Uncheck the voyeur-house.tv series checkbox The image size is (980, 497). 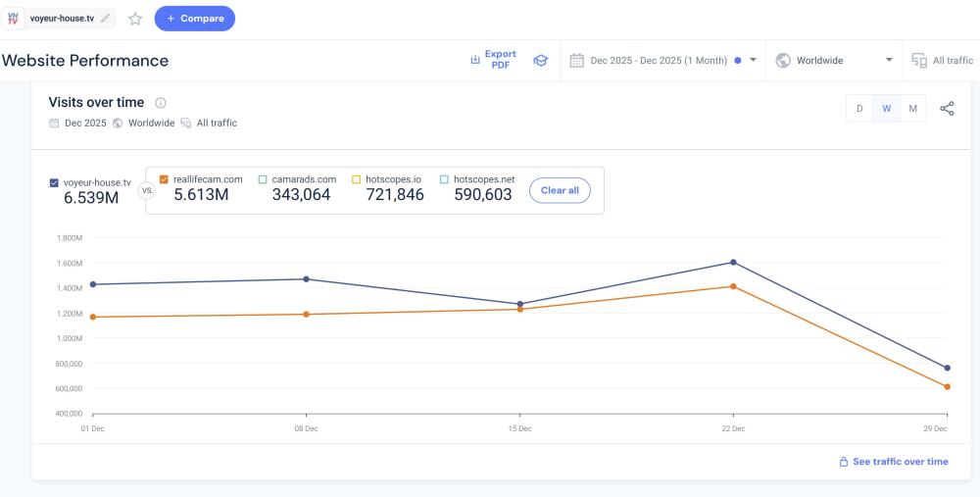pyautogui.click(x=54, y=182)
